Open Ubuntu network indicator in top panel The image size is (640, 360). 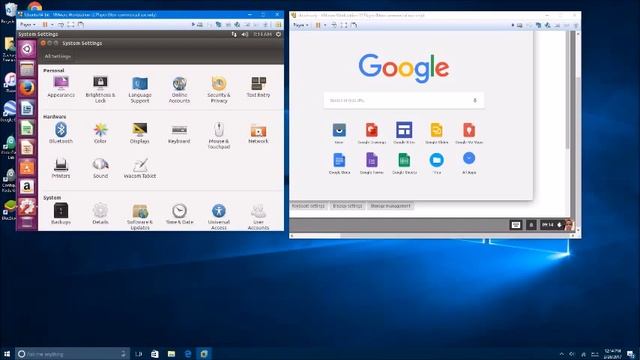[234, 34]
